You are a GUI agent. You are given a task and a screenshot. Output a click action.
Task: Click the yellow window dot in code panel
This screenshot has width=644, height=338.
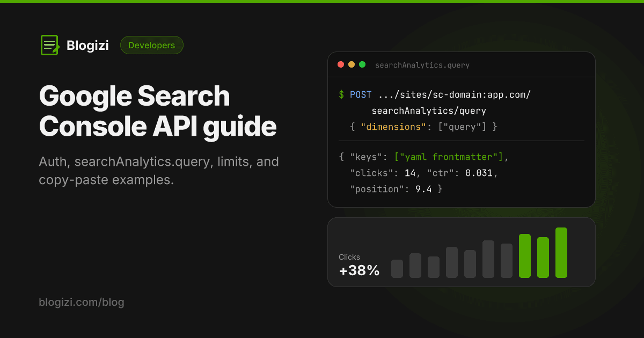coord(352,64)
